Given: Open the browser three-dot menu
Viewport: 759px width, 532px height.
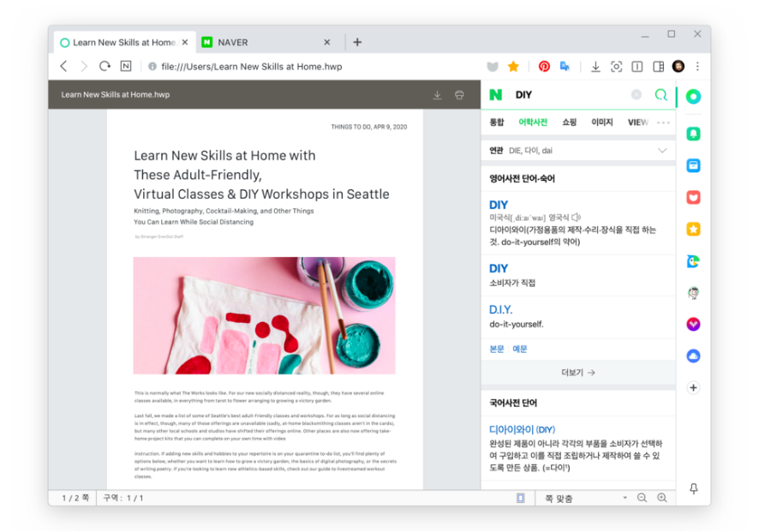Looking at the screenshot, I should click(697, 66).
